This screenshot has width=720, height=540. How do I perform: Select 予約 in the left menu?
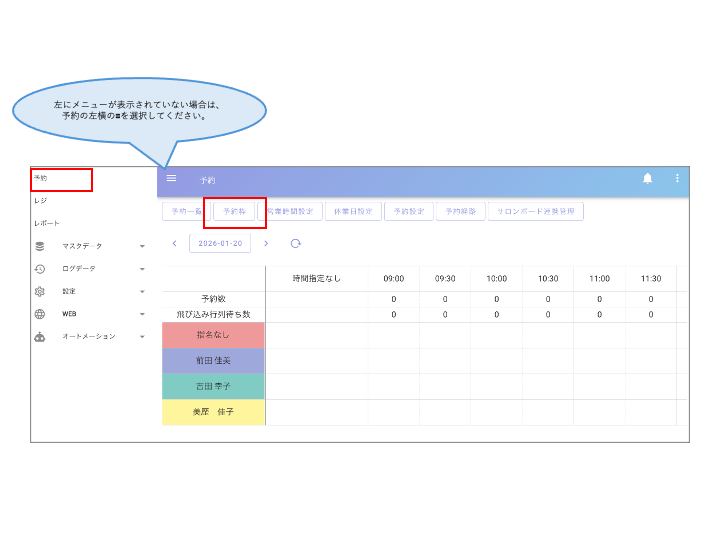(x=41, y=178)
